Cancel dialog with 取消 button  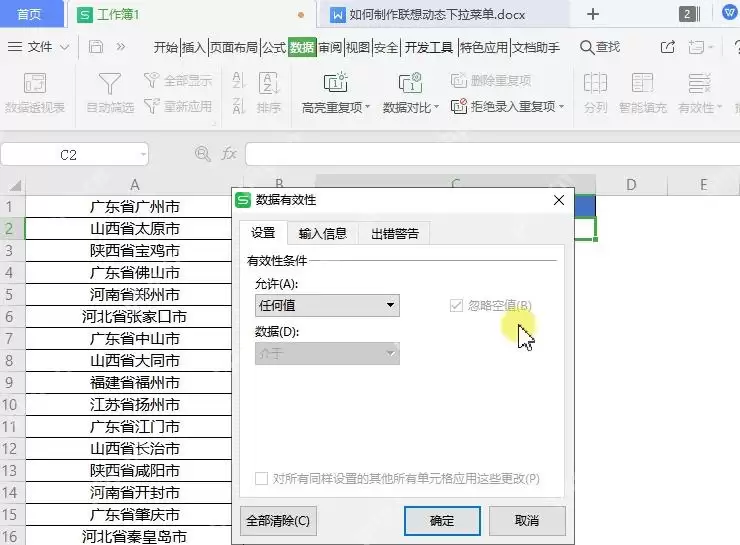pyautogui.click(x=527, y=520)
